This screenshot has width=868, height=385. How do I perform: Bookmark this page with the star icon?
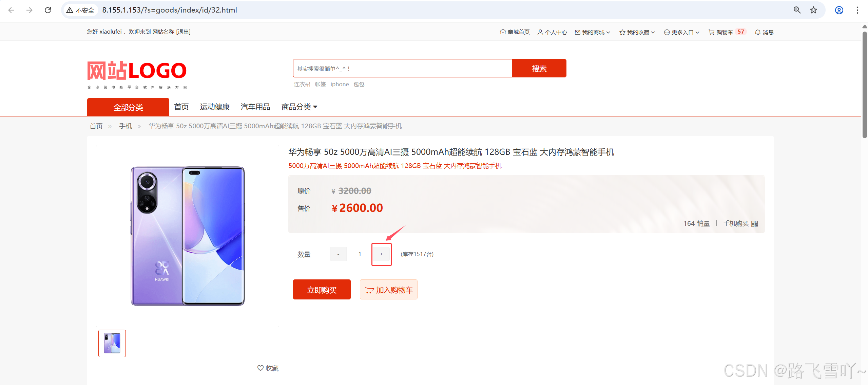coord(813,10)
